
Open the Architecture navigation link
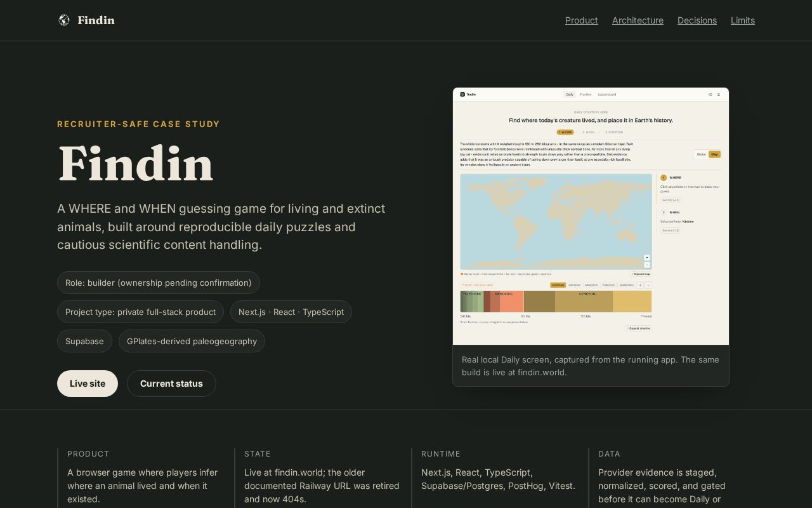pyautogui.click(x=638, y=20)
